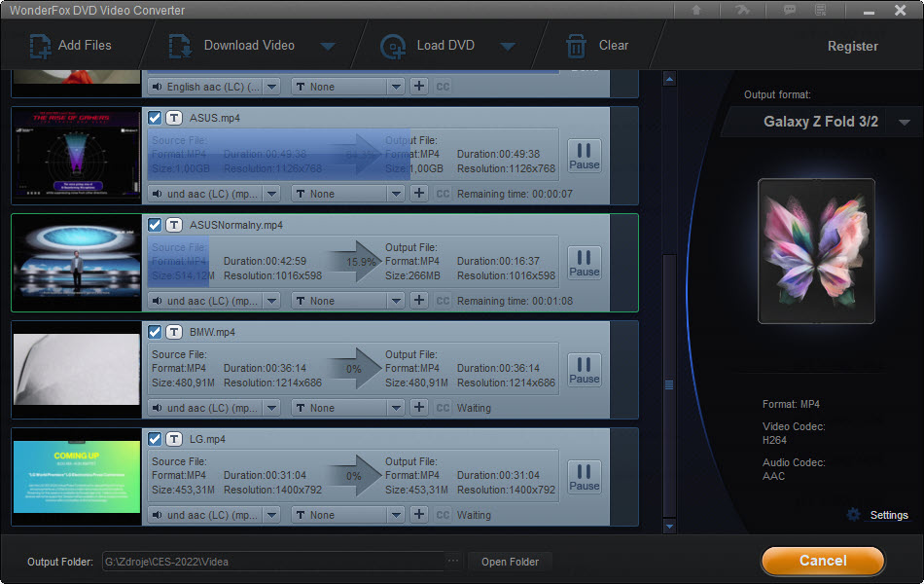Image resolution: width=924 pixels, height=584 pixels.
Task: Click the T subtitle icon next to ASUS.mp4
Action: [173, 118]
